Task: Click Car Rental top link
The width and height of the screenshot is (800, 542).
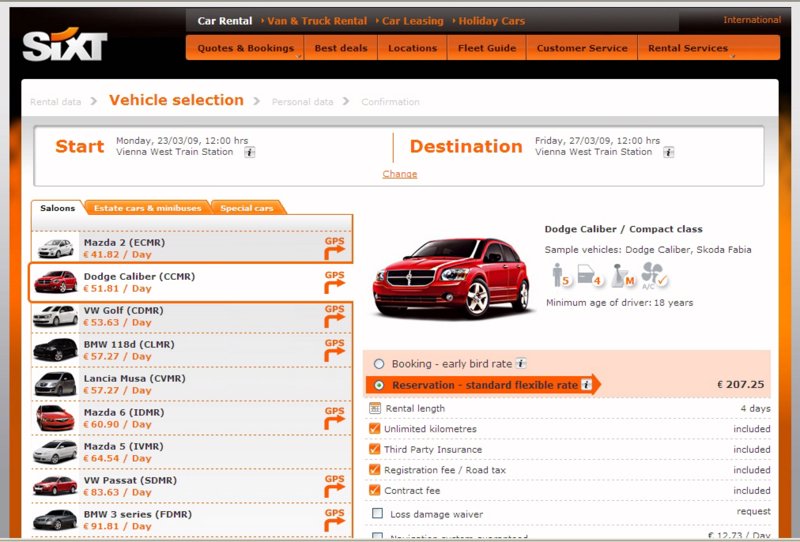Action: (224, 21)
